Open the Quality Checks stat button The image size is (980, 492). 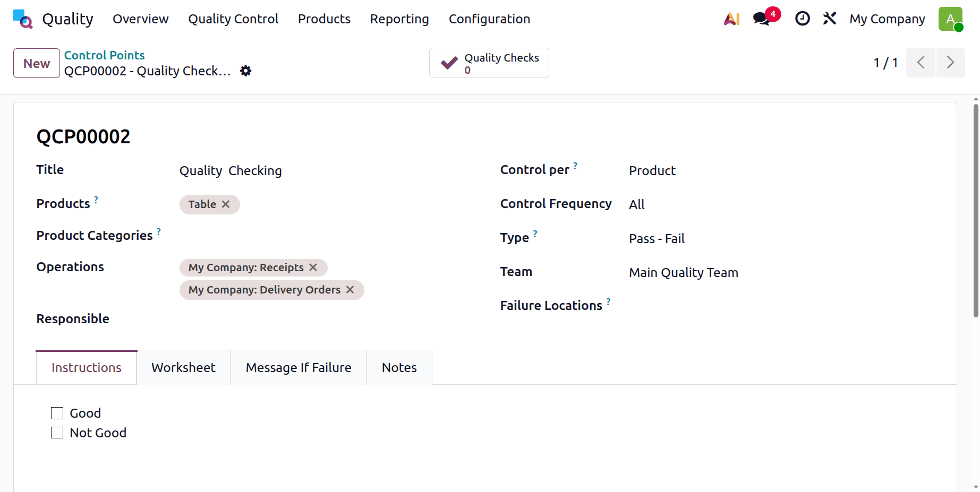pos(489,63)
